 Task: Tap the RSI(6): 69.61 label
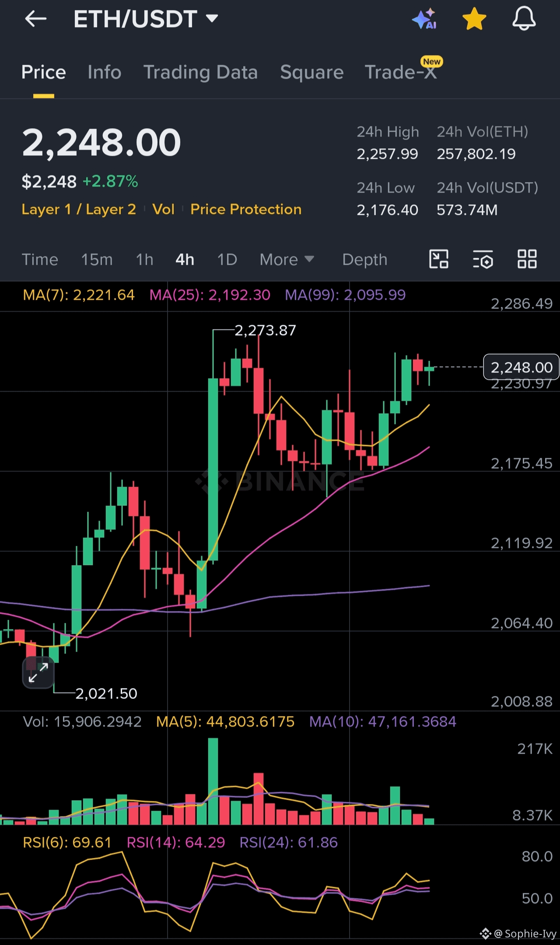pyautogui.click(x=67, y=842)
